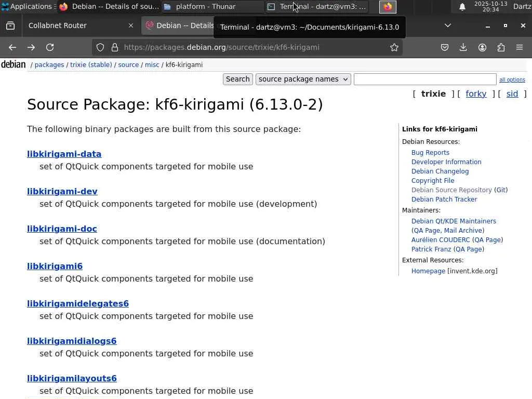Go back with the browser back arrow

pos(12,47)
